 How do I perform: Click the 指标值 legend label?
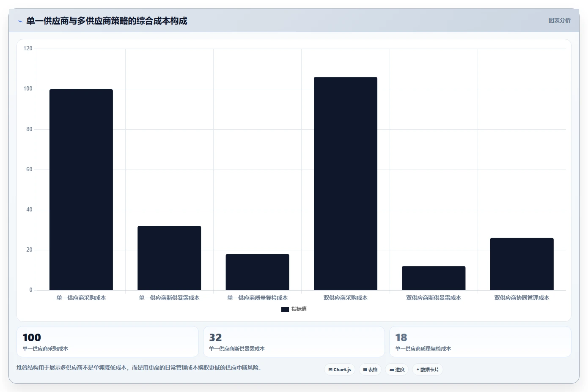[299, 309]
